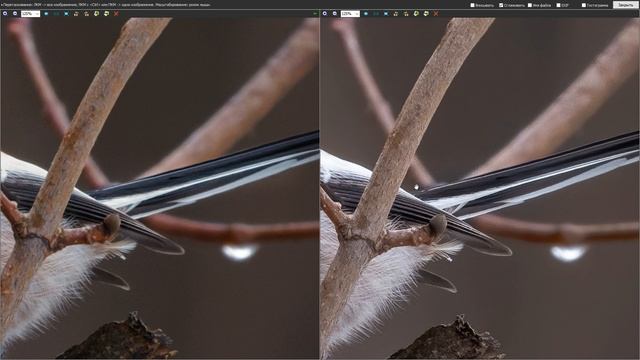
Task: Click the second yellow-green file icon in left toolbar
Action: pos(107,13)
